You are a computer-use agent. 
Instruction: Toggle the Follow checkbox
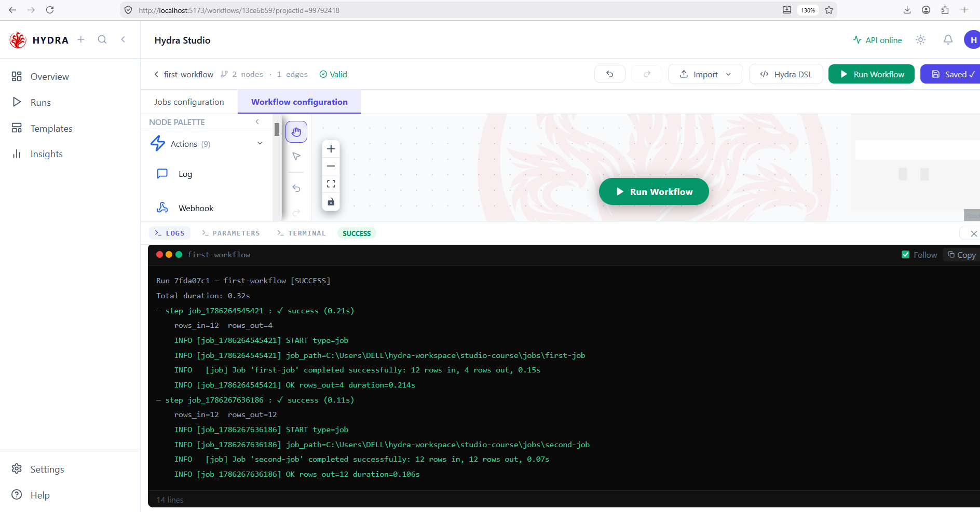point(906,255)
